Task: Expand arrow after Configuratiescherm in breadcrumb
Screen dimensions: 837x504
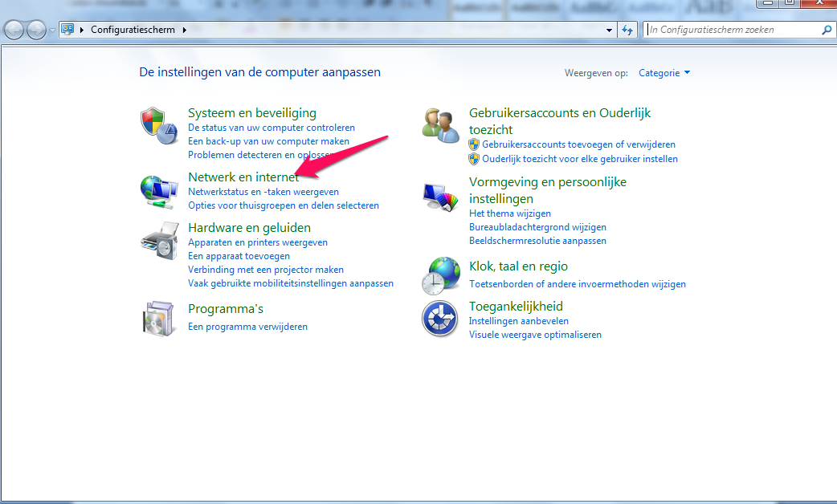Action: pos(185,30)
